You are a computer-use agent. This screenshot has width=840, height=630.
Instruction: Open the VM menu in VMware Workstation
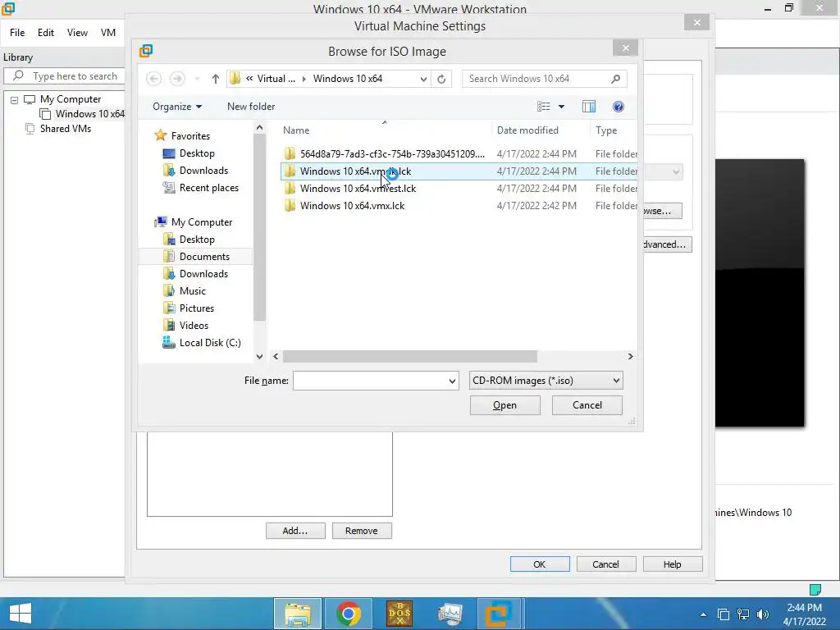coord(108,33)
